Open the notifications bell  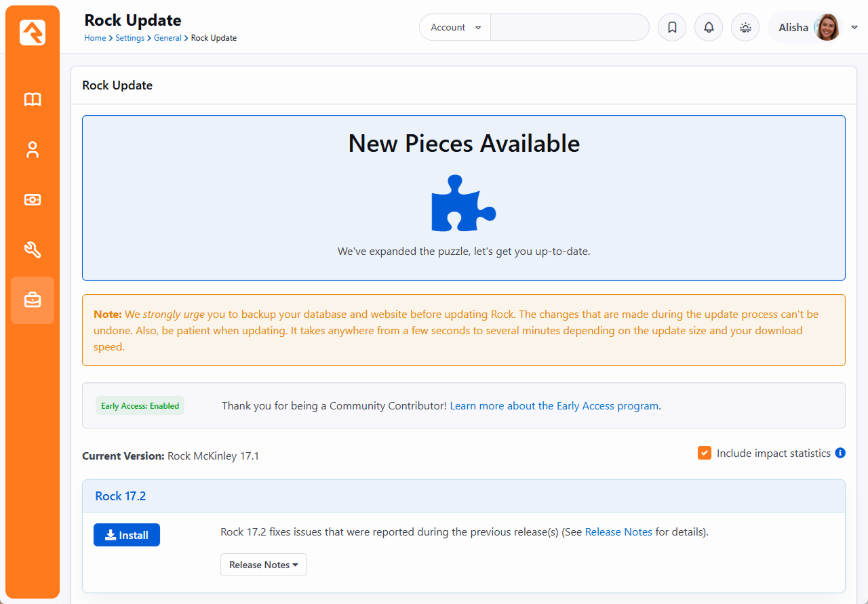point(709,28)
